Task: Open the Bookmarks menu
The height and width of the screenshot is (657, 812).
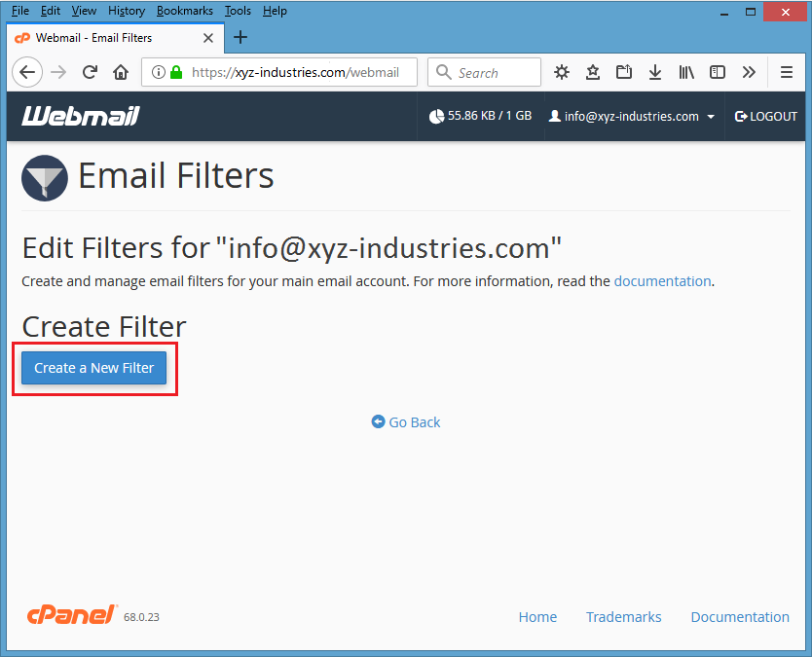Action: coord(184,11)
